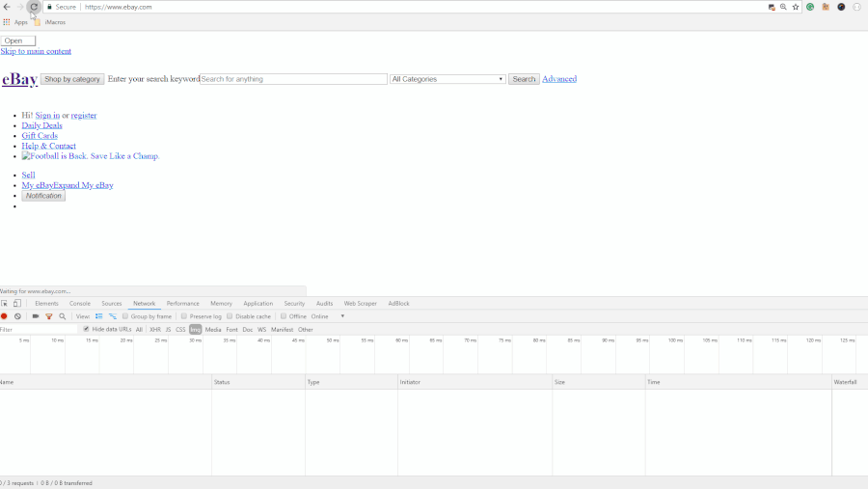Click the green Grammarly extension icon

pyautogui.click(x=810, y=7)
